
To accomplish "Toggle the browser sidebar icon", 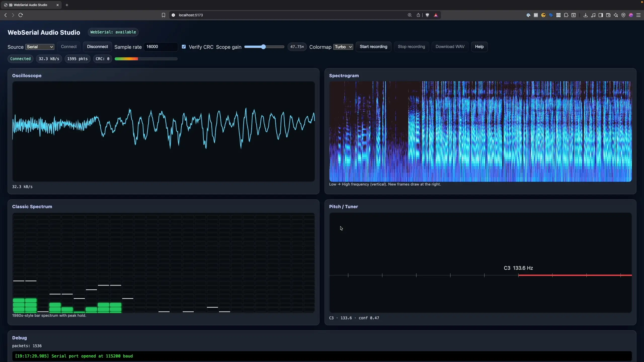I will pyautogui.click(x=600, y=15).
